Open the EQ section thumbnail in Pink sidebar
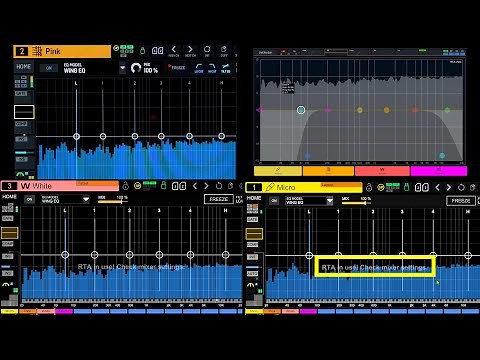 (x=24, y=112)
